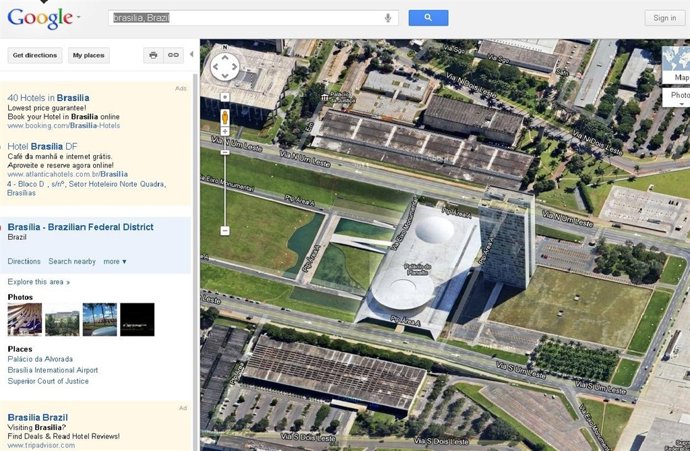
Task: Open My places
Action: [x=88, y=55]
